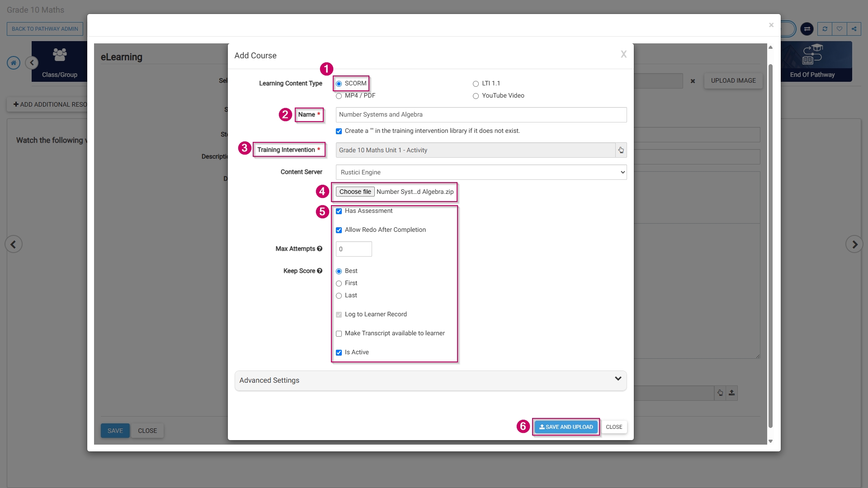The image size is (868, 488).
Task: Close the Add Course dialog with X
Action: tap(623, 55)
